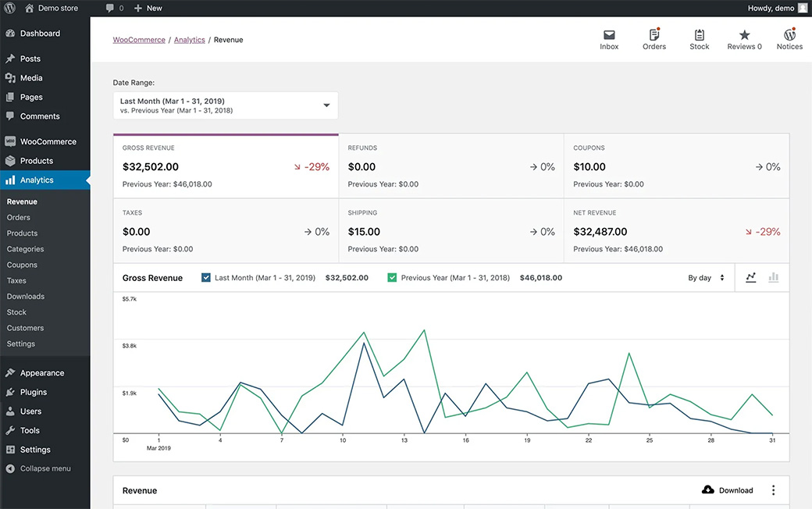Select the Net Revenue summary card
The height and width of the screenshot is (509, 812).
tap(676, 231)
